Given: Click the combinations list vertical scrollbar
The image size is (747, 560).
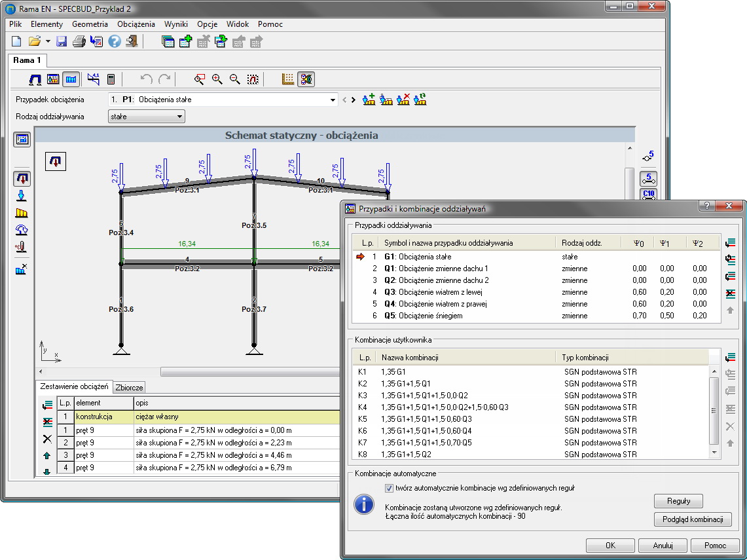Looking at the screenshot, I should (x=714, y=409).
